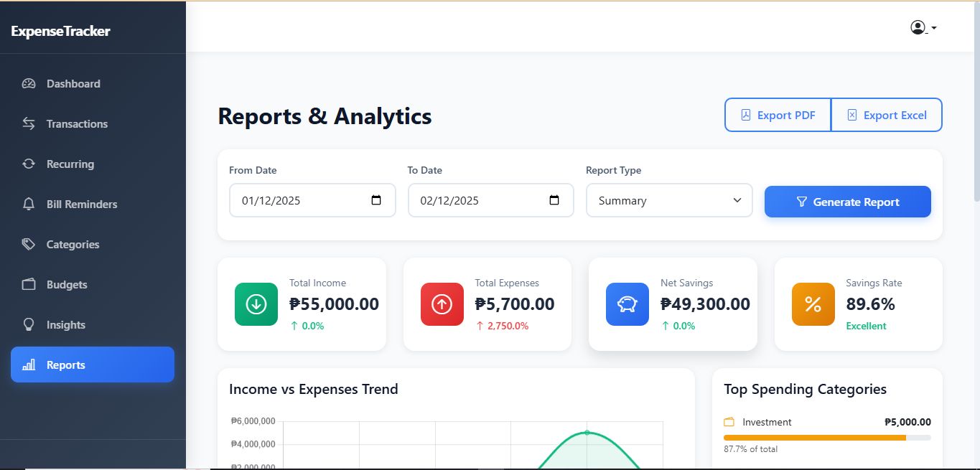Screen dimensions: 980x470
Task: Select the active Reports menu item
Action: (93, 365)
